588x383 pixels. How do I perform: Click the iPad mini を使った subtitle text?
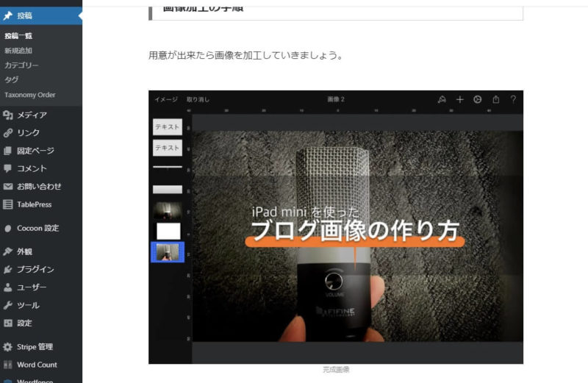306,212
